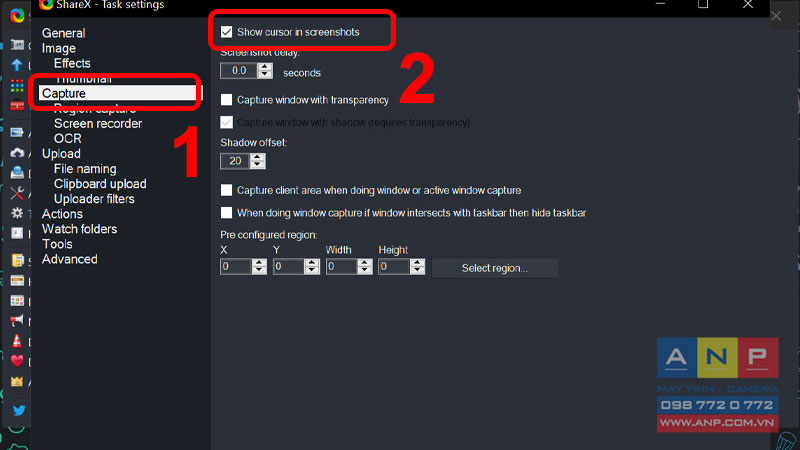
Task: Enable Capture window with transparency
Action: point(227,100)
